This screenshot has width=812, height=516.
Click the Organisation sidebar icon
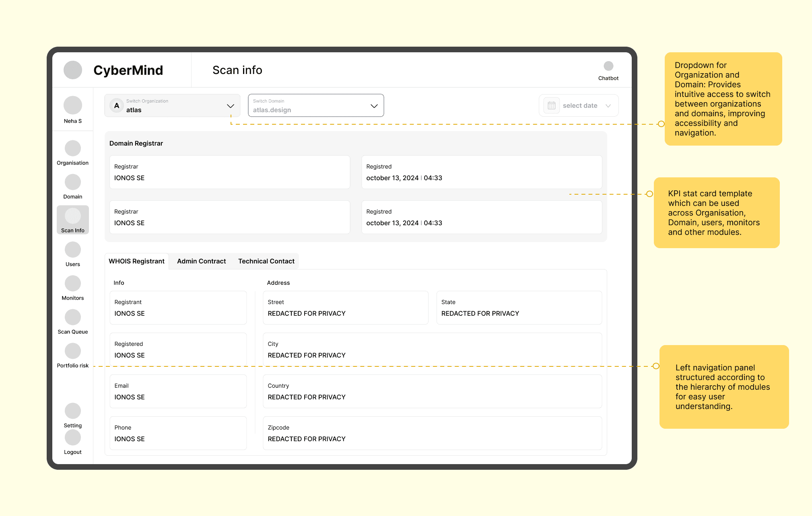click(x=73, y=148)
